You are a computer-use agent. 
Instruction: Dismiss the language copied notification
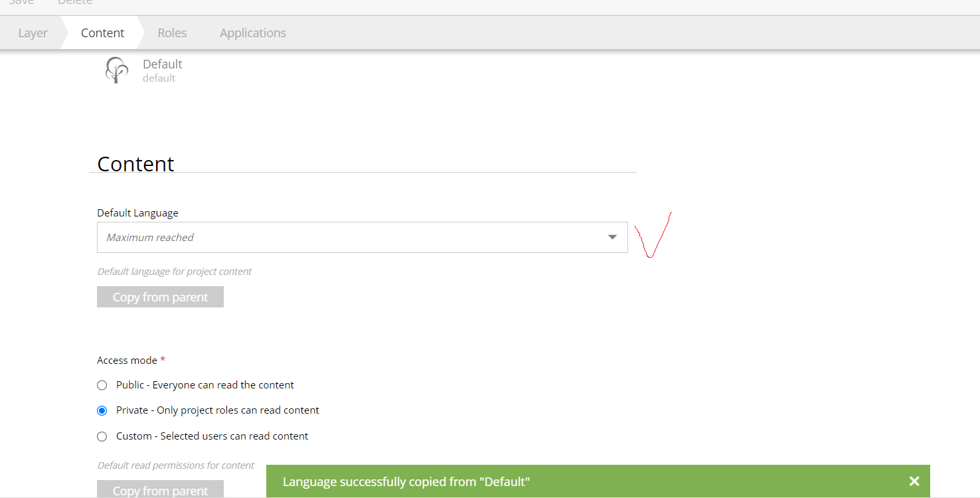point(914,481)
